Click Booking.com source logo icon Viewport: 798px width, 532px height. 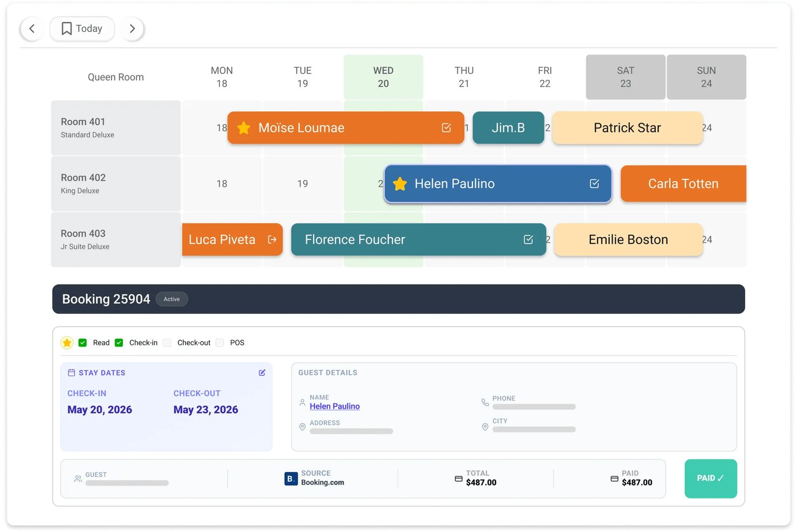(291, 479)
